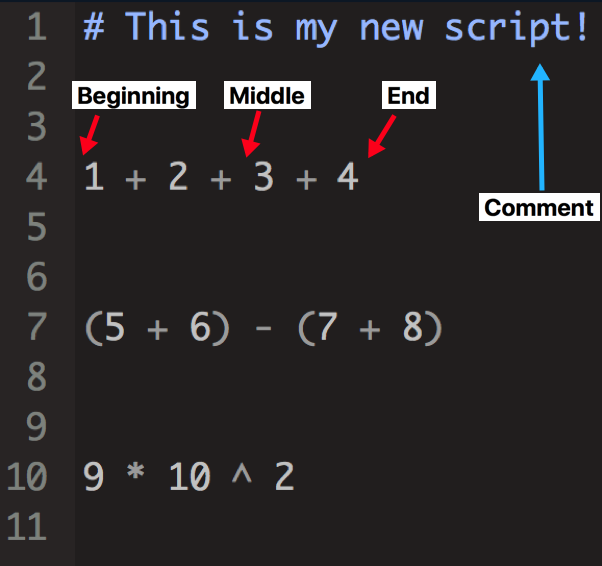Click the white Beginning annotation label

pyautogui.click(x=133, y=96)
